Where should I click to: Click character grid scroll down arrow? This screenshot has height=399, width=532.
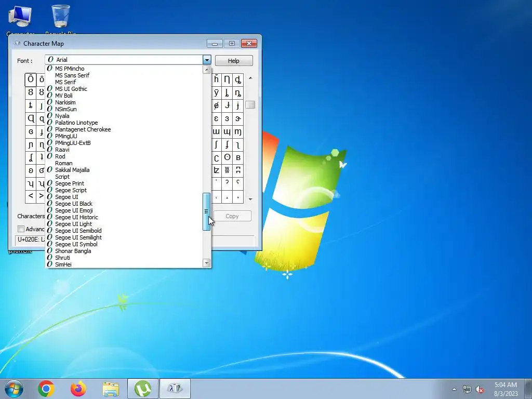pos(250,199)
